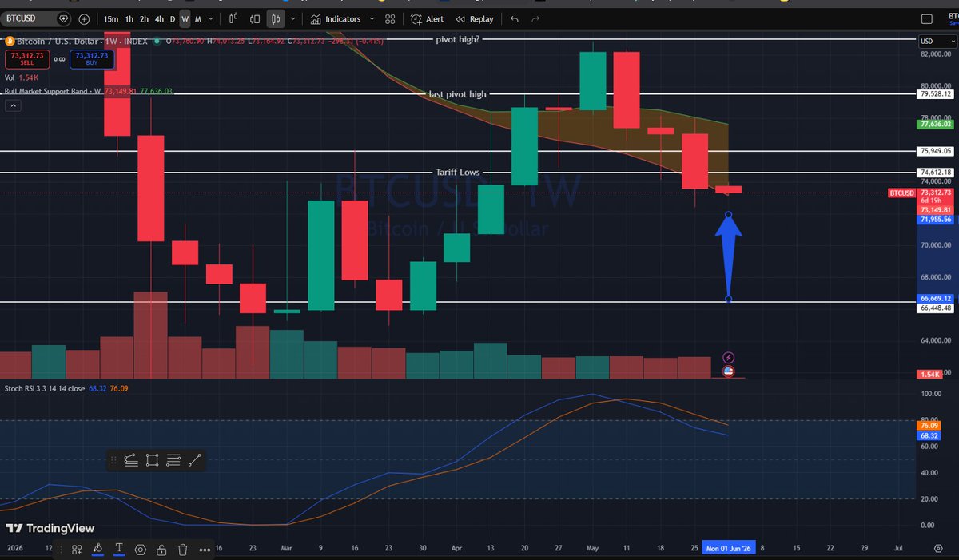Choose the trend line tool in floating toolbar

[194, 460]
